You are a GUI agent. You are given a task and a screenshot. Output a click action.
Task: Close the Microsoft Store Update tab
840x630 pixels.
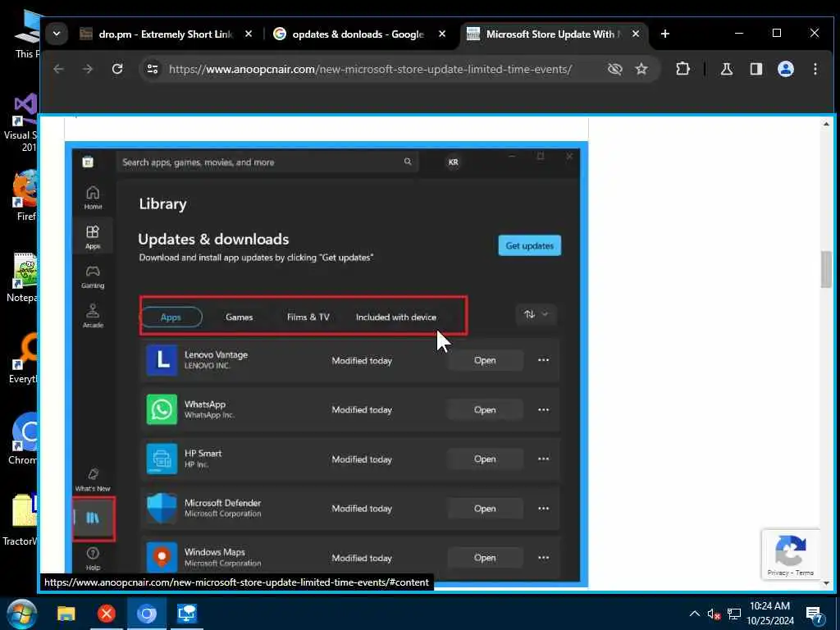point(636,34)
